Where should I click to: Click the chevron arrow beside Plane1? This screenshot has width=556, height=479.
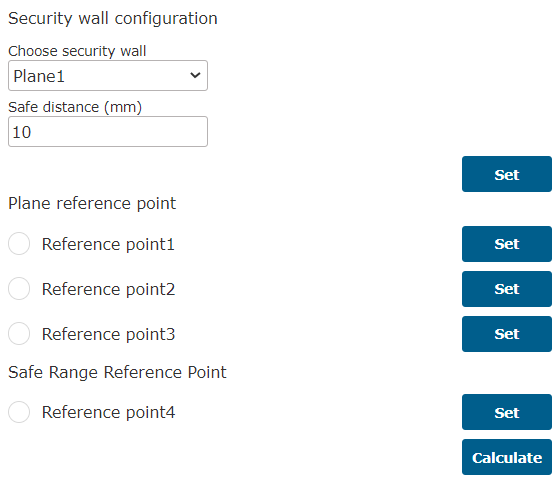pos(195,75)
